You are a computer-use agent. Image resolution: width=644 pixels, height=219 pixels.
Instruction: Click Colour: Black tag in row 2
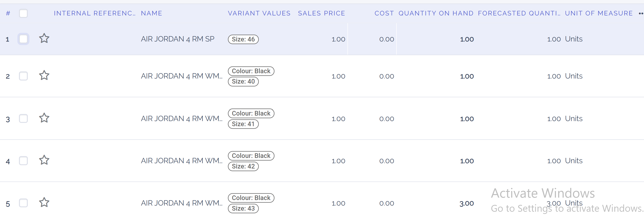pyautogui.click(x=251, y=71)
